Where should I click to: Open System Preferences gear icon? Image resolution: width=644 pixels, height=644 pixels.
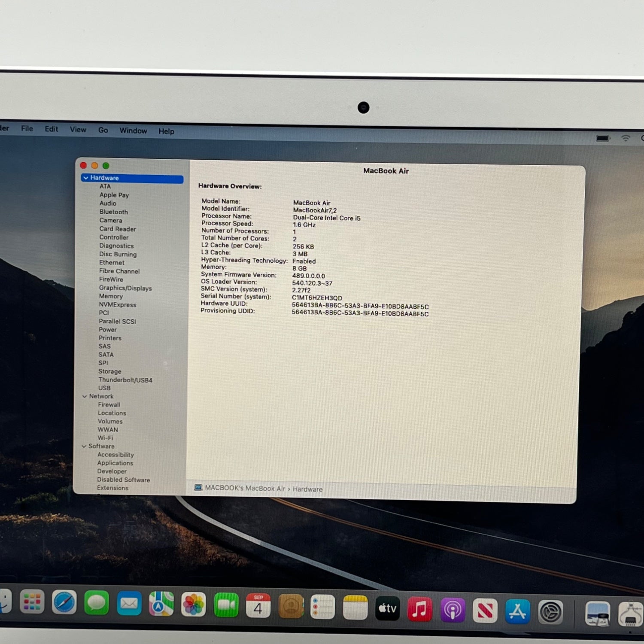click(x=550, y=612)
